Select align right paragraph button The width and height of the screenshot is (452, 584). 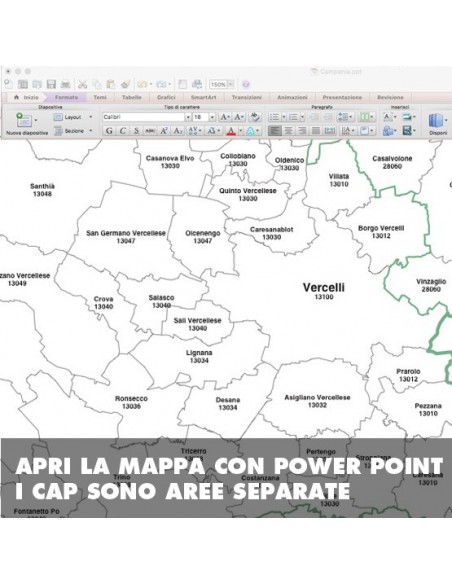[x=302, y=131]
